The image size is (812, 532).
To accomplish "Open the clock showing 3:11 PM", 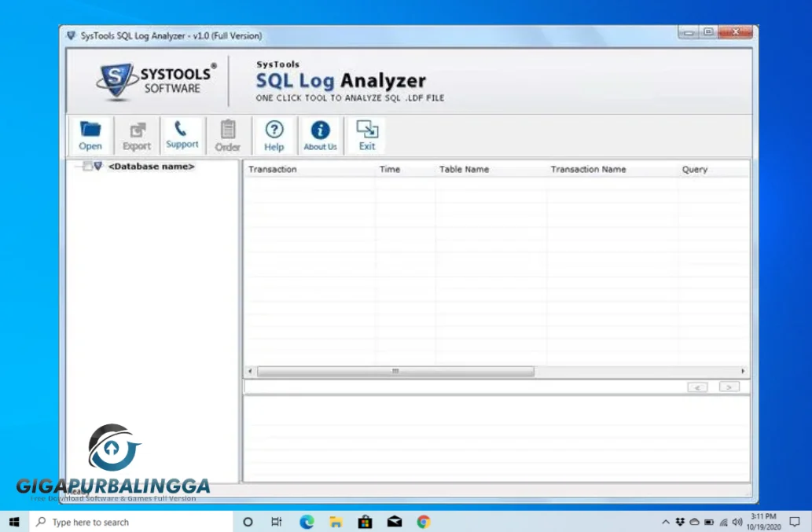I will click(x=763, y=522).
